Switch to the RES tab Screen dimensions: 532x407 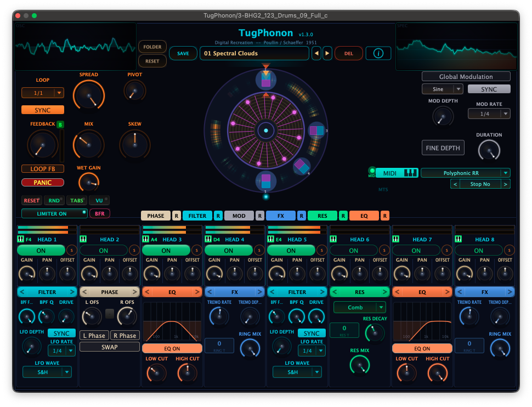tap(322, 216)
